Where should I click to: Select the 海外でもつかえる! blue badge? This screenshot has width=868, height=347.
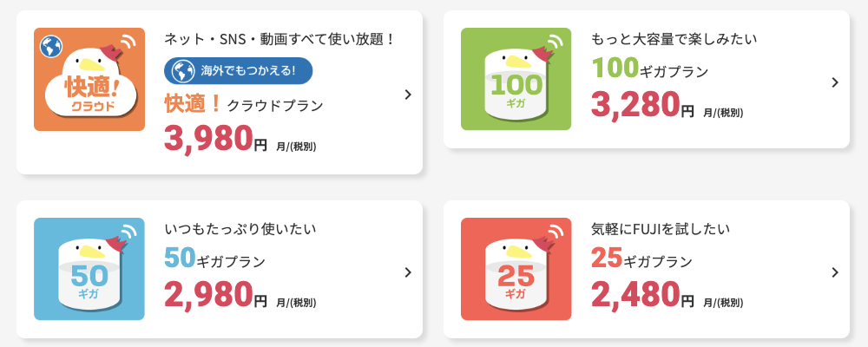tap(238, 71)
